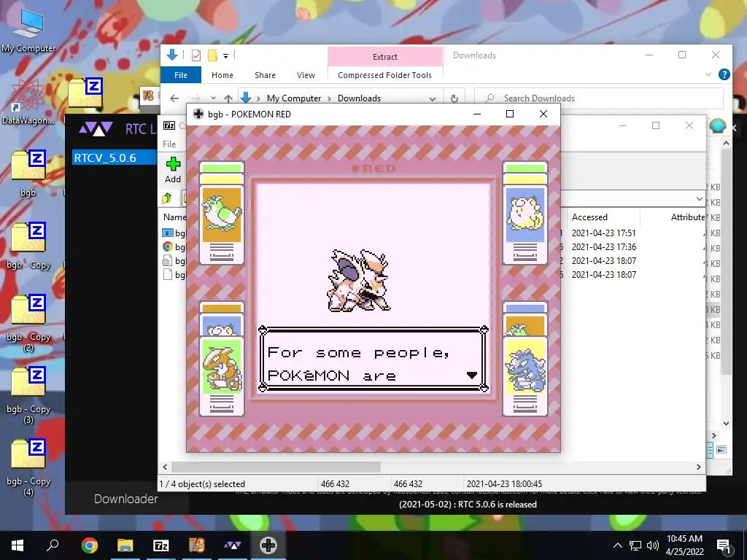Switch to RTC launcher taskbar icon
Screen dimensions: 747x560
(233, 545)
